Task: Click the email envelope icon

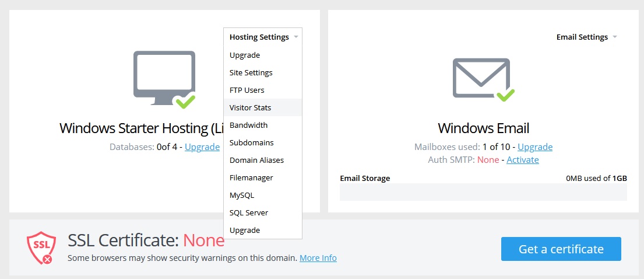Action: click(483, 80)
